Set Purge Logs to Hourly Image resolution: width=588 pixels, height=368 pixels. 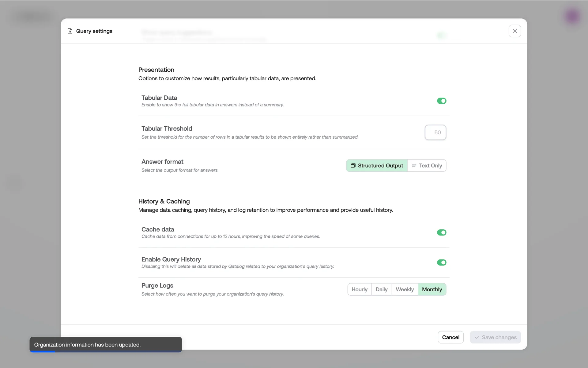pyautogui.click(x=359, y=289)
